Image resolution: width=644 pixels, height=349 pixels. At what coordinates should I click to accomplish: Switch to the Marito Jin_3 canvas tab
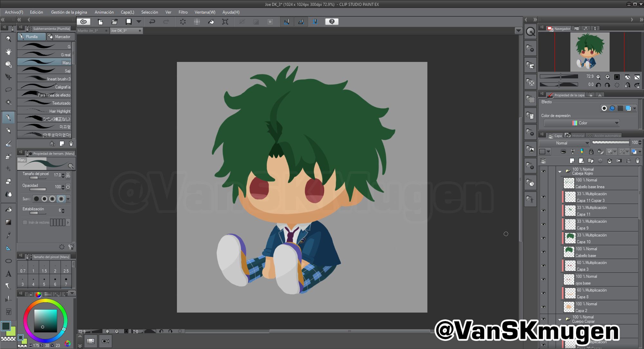[x=92, y=31]
